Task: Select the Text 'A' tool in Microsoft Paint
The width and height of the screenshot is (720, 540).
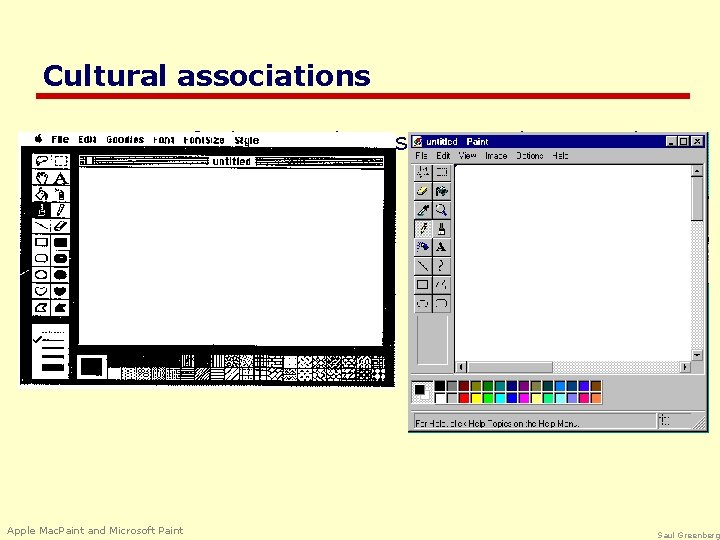Action: (x=441, y=247)
